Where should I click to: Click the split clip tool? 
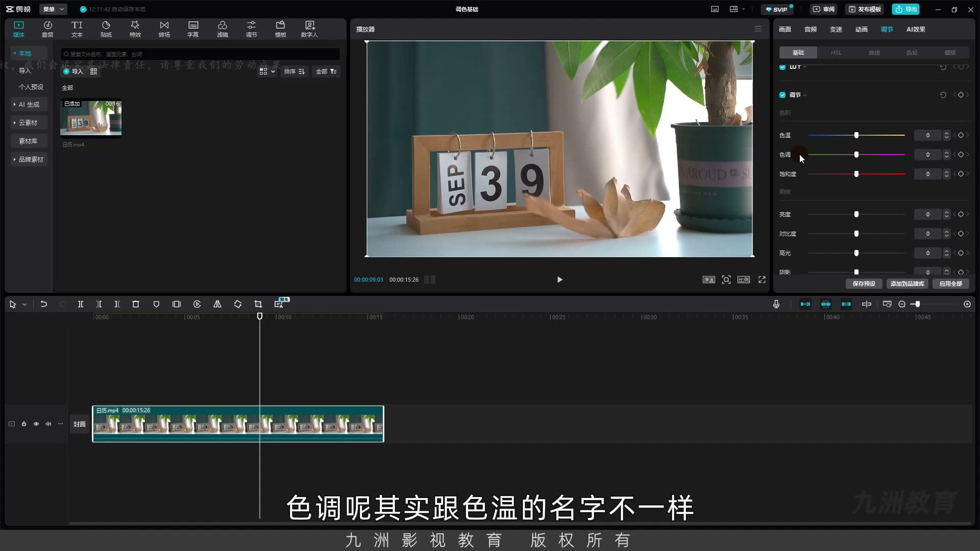coord(81,304)
